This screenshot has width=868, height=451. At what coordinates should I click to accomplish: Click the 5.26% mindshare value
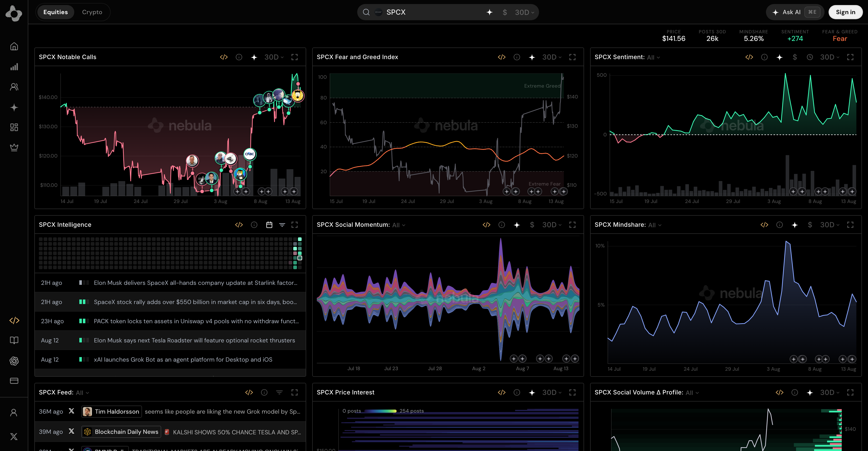(754, 39)
